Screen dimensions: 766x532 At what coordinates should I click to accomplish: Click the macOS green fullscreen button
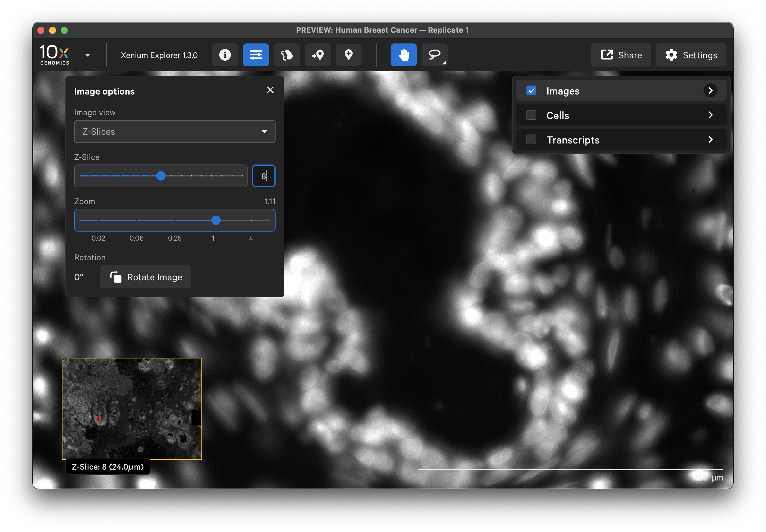tap(65, 30)
